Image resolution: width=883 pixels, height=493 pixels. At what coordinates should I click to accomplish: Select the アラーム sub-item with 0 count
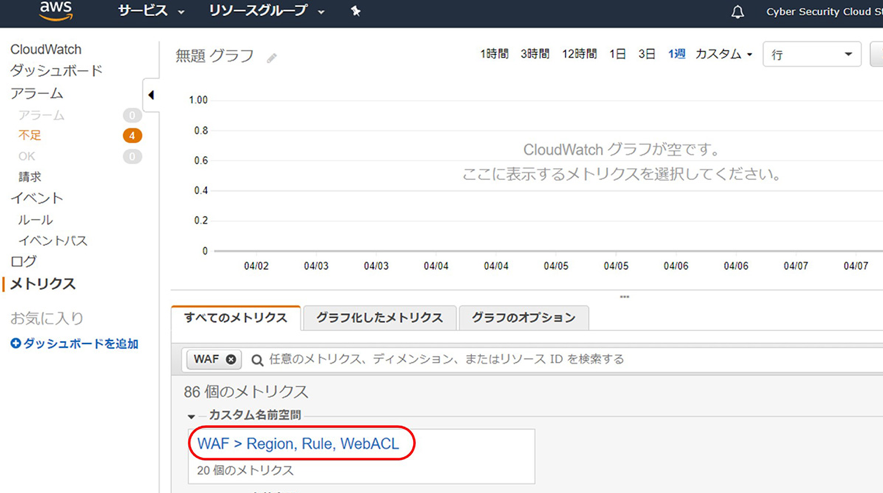pos(41,116)
